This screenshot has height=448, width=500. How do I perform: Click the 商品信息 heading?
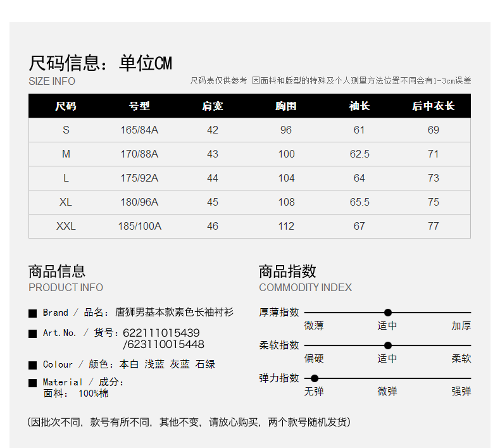click(57, 271)
